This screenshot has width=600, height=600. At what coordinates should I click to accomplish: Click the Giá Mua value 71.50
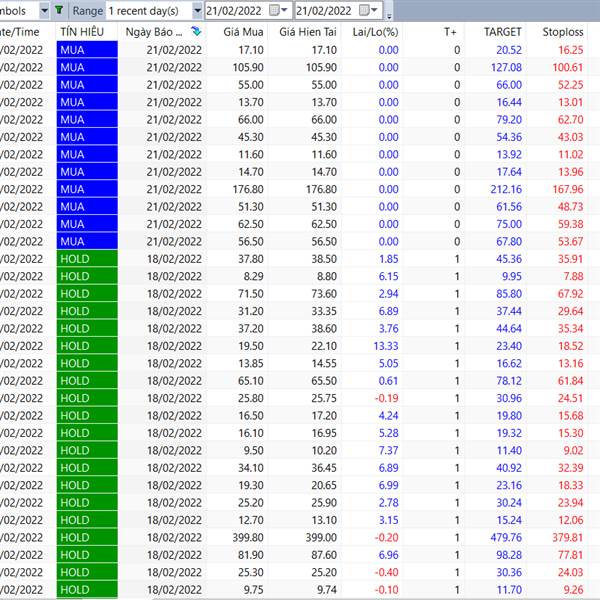[x=251, y=293]
